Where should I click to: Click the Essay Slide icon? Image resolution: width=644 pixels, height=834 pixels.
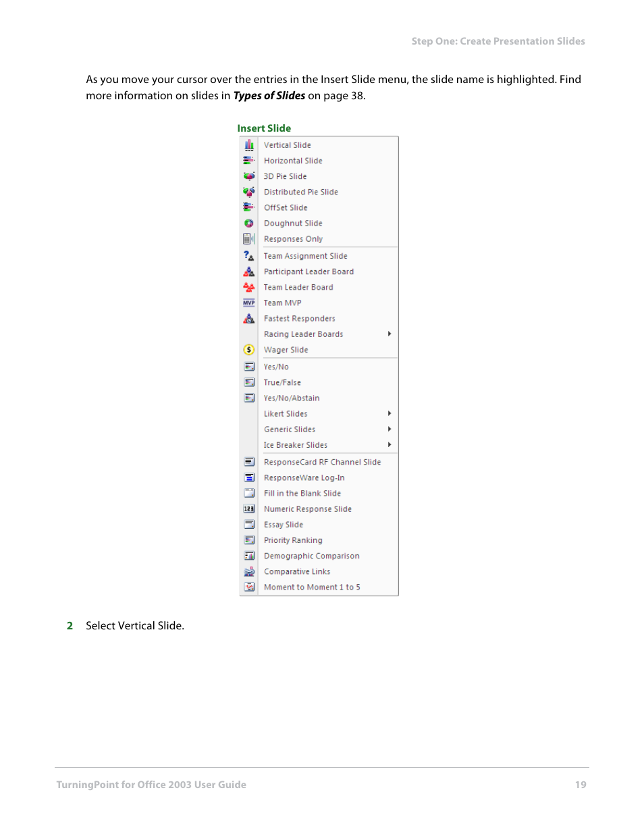[249, 524]
